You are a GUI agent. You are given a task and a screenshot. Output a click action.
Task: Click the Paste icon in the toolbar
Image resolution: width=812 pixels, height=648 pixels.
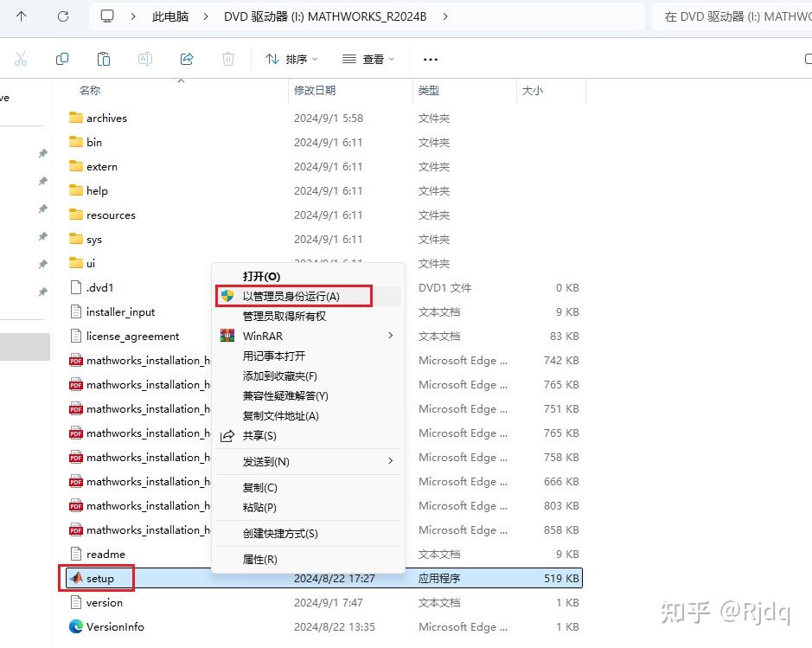click(103, 59)
